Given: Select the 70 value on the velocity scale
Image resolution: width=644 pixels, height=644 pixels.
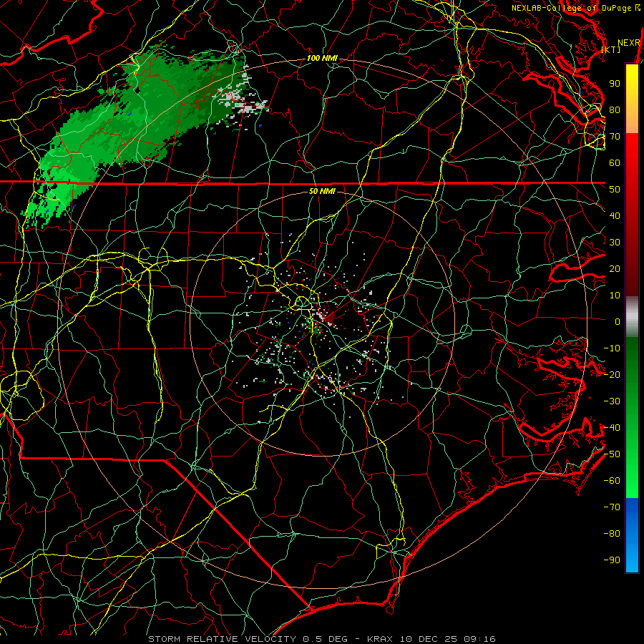Looking at the screenshot, I should point(615,137).
